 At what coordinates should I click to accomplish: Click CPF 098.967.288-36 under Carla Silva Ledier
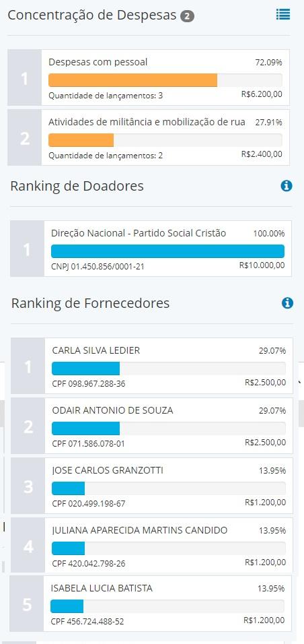tap(89, 383)
